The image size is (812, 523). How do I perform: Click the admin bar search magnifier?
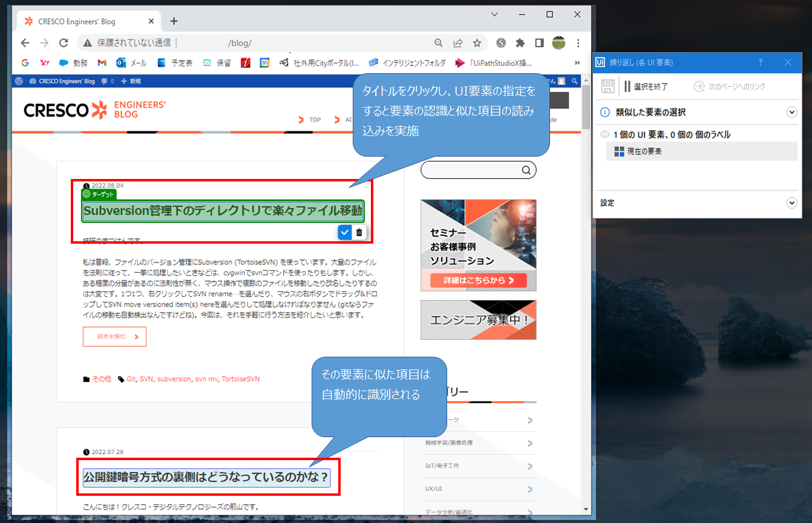click(574, 81)
